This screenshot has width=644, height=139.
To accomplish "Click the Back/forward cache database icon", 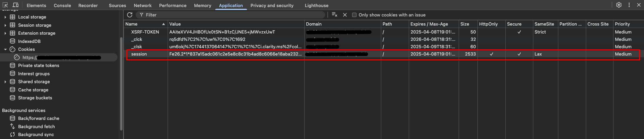I will pyautogui.click(x=13, y=118).
